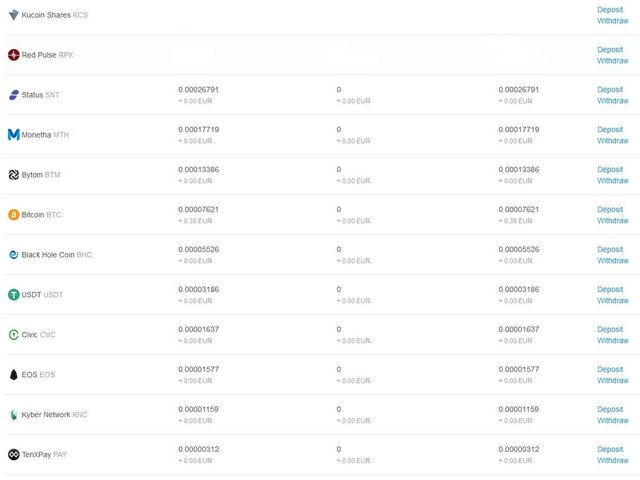Click Deposit in the Bitcoin row

pyautogui.click(x=610, y=210)
